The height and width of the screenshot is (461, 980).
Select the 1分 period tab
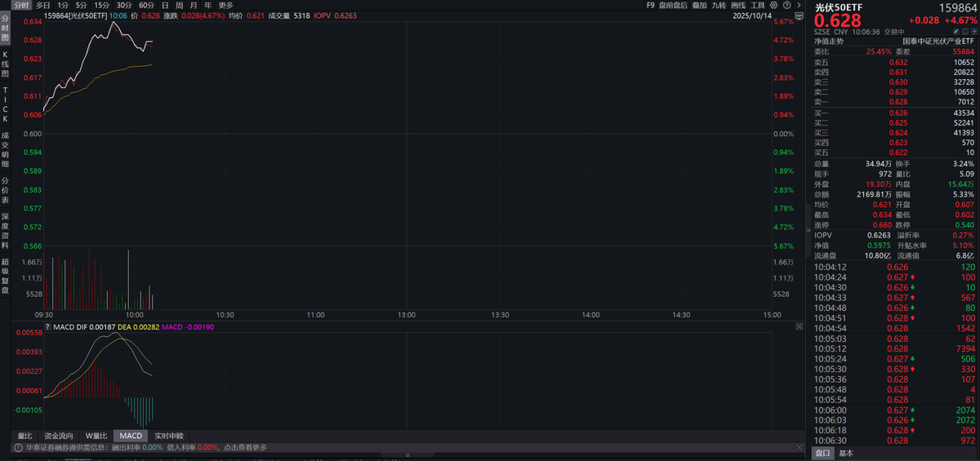click(63, 5)
